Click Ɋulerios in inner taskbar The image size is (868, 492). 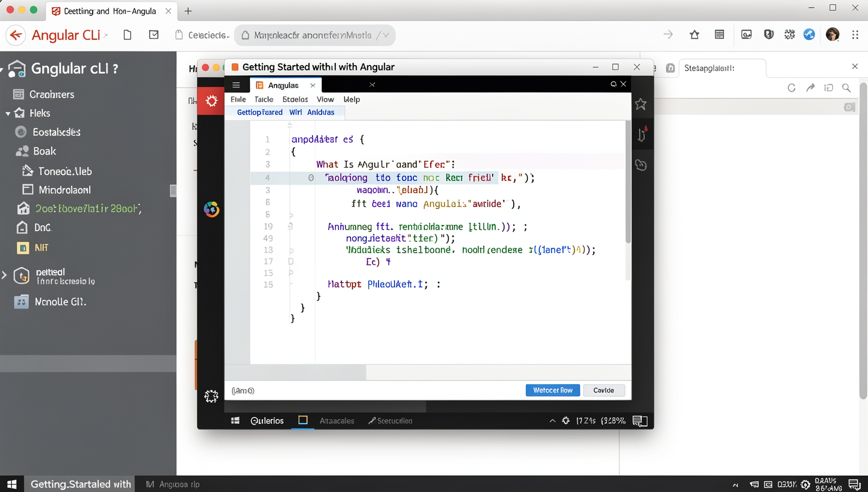pos(267,421)
